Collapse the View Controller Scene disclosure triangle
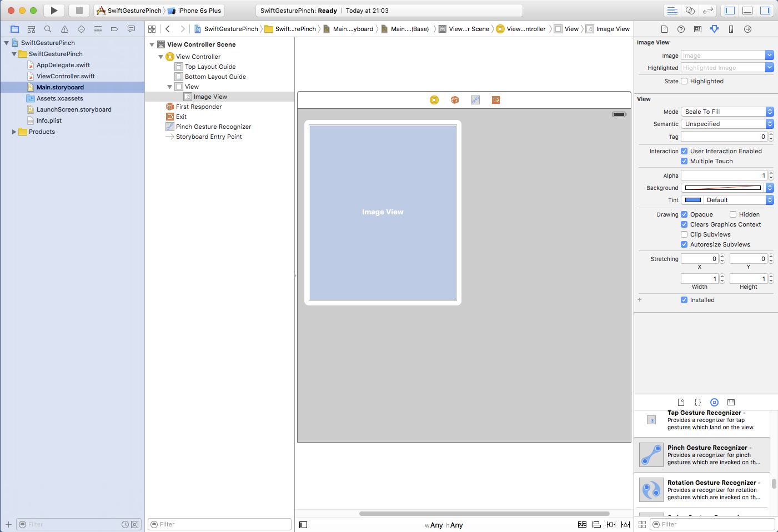778x532 pixels. point(152,44)
